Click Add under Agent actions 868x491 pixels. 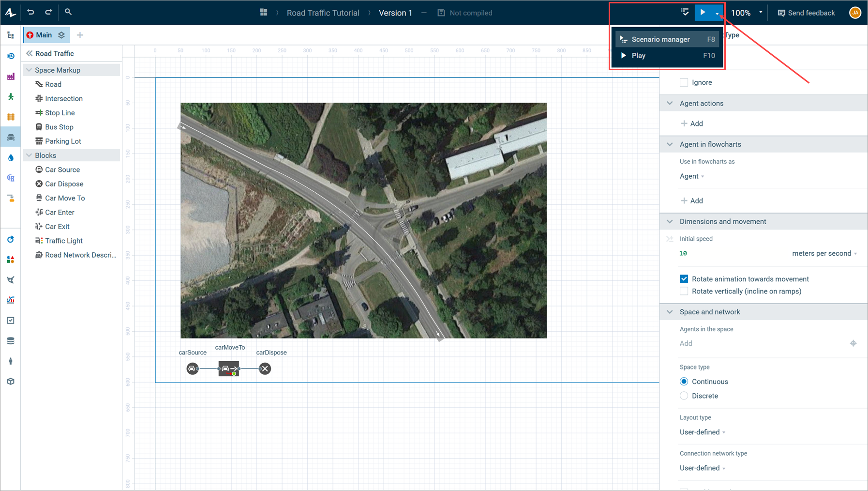pyautogui.click(x=692, y=123)
